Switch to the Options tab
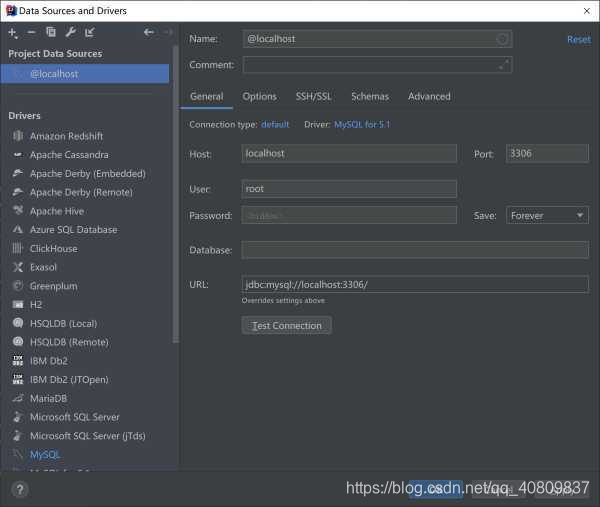The width and height of the screenshot is (600, 507). tap(259, 96)
